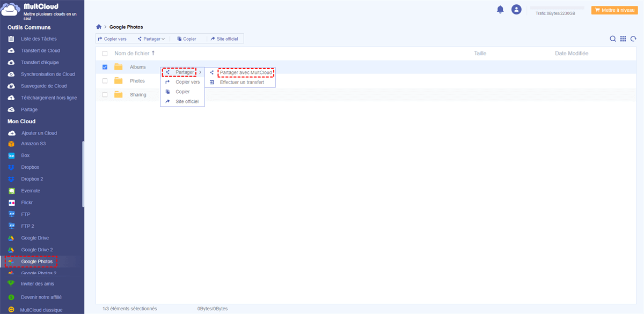
Task: Click the Evernote icon
Action: point(11,191)
